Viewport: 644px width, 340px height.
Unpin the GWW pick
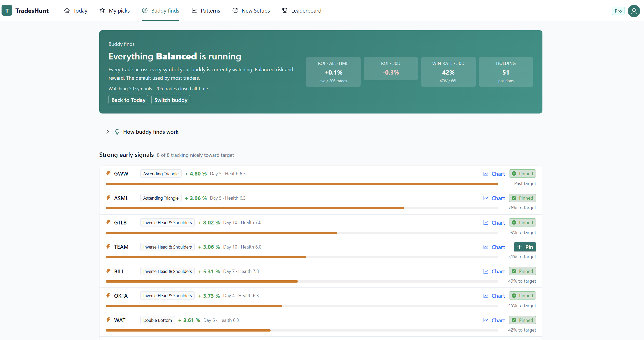(x=522, y=173)
